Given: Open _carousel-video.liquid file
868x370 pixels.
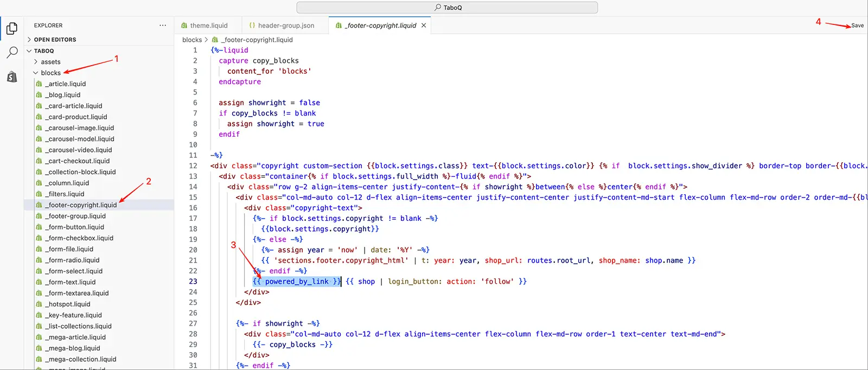Looking at the screenshot, I should pyautogui.click(x=79, y=150).
